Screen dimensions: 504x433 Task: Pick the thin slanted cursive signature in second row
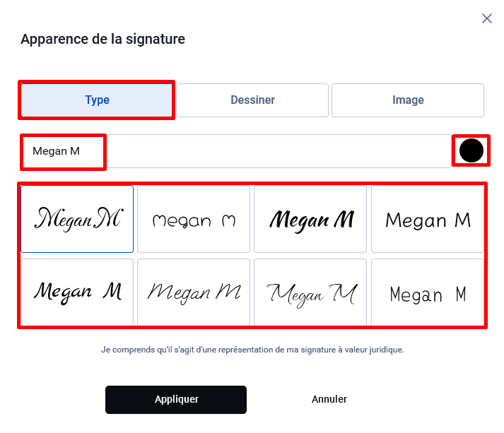pos(194,292)
